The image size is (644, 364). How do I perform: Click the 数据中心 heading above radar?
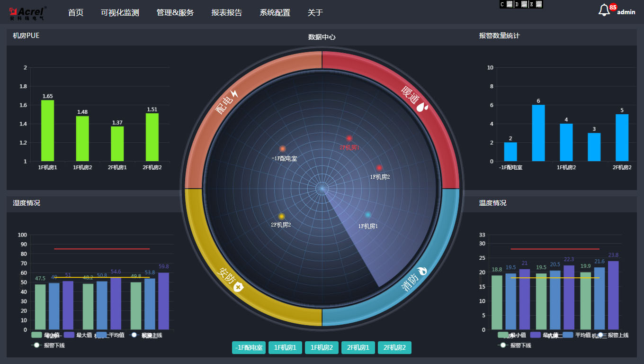322,37
